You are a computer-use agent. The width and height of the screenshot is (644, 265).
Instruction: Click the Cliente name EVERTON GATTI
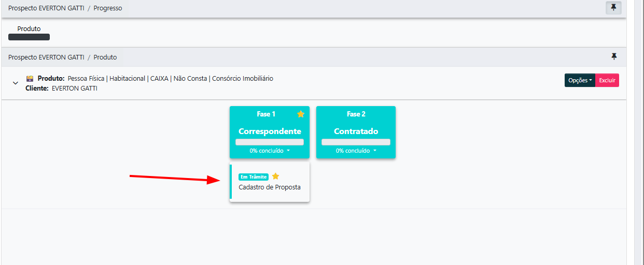[75, 89]
